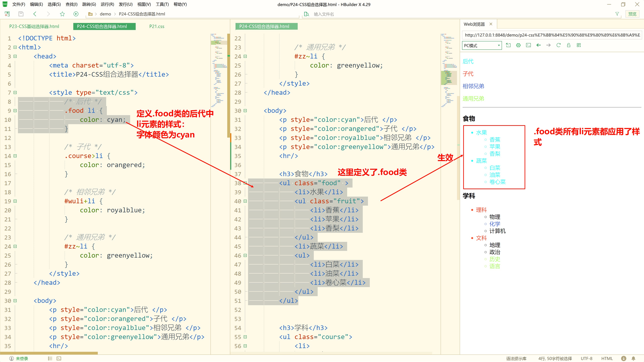
Task: Go back with the left chevron icon
Action: point(35,14)
